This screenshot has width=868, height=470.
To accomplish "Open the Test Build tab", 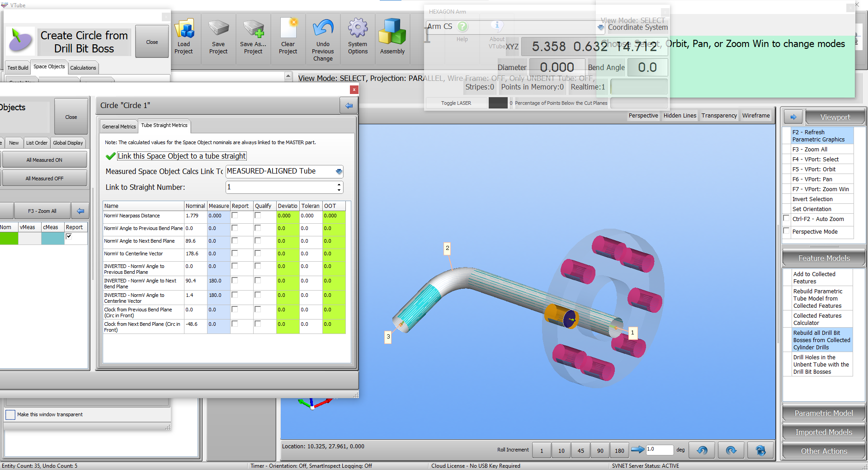I will coord(18,68).
